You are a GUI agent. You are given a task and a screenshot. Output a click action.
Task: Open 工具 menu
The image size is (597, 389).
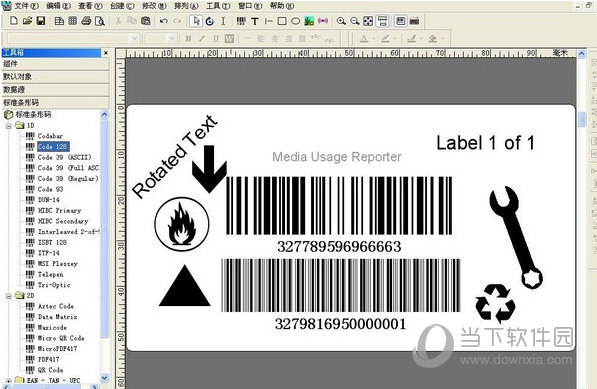tap(218, 6)
